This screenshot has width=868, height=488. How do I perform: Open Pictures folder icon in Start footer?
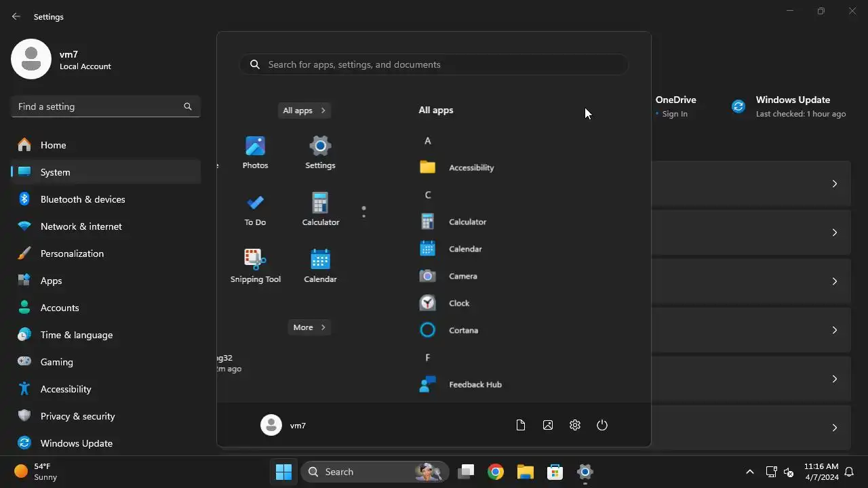tap(548, 425)
